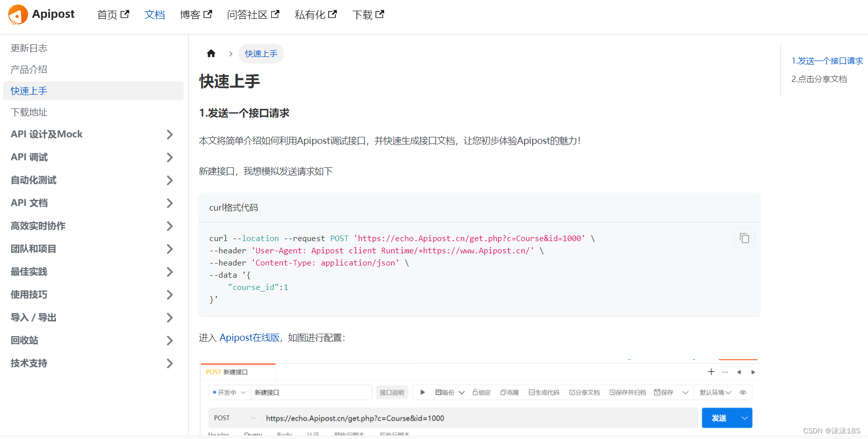The width and height of the screenshot is (868, 439).
Task: Jump to 2.点击分享文档 in the contents
Action: coord(819,79)
